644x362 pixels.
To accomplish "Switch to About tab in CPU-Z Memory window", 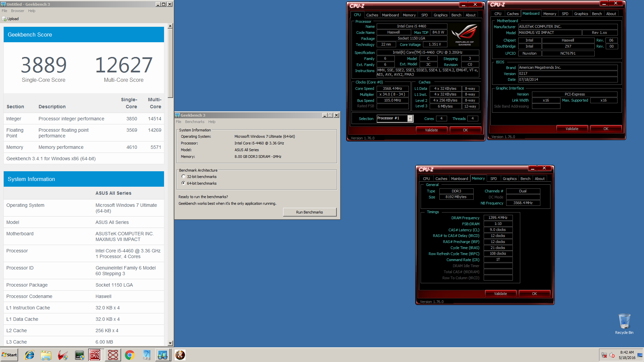I will point(540,179).
